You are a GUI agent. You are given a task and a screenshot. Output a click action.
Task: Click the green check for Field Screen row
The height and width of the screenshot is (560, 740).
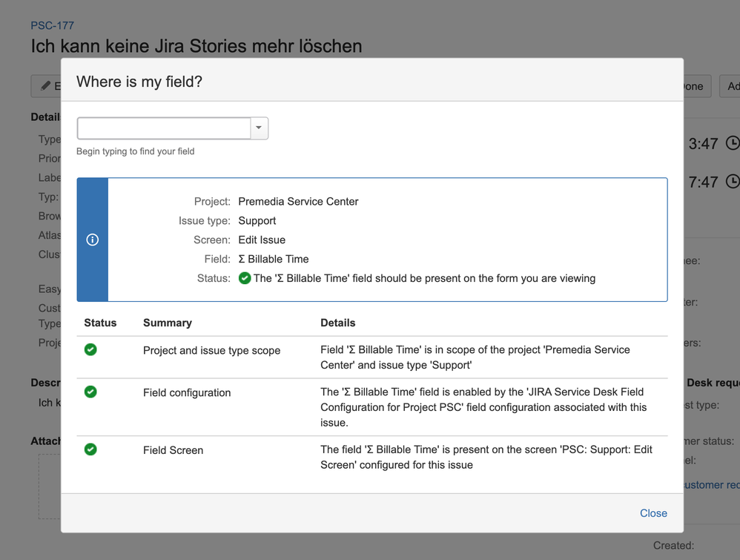coord(90,449)
